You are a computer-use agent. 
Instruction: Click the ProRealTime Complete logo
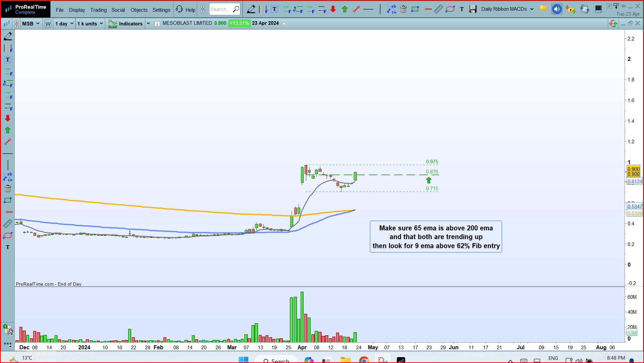pyautogui.click(x=26, y=9)
